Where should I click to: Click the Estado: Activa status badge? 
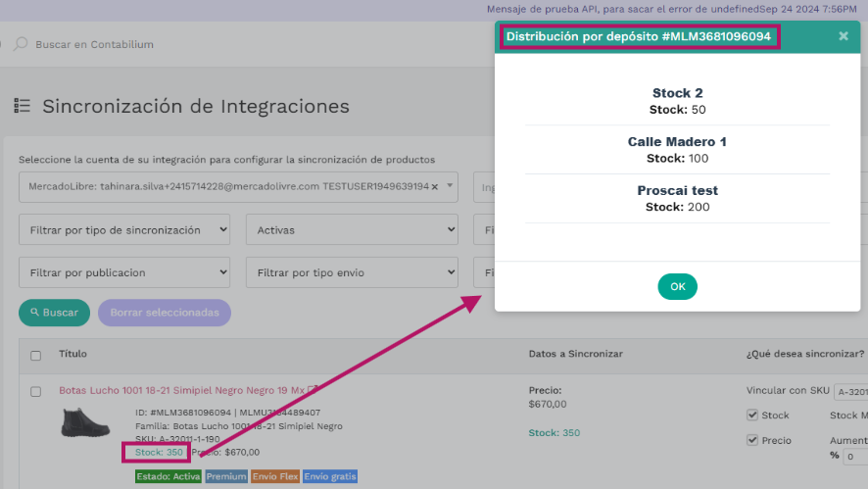169,476
